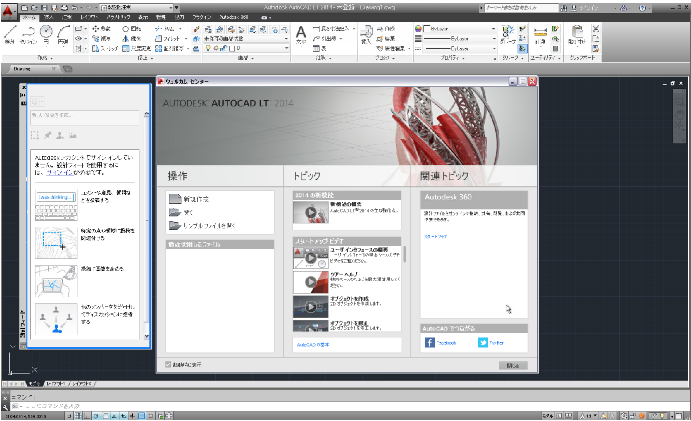The height and width of the screenshot is (421, 691).
Task: Choose the Copy (複写) modify tool
Action: coord(102,38)
